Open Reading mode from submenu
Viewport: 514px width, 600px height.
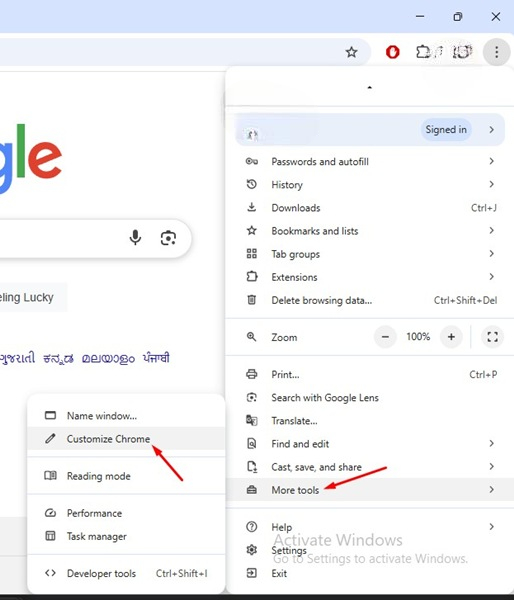tap(126, 476)
